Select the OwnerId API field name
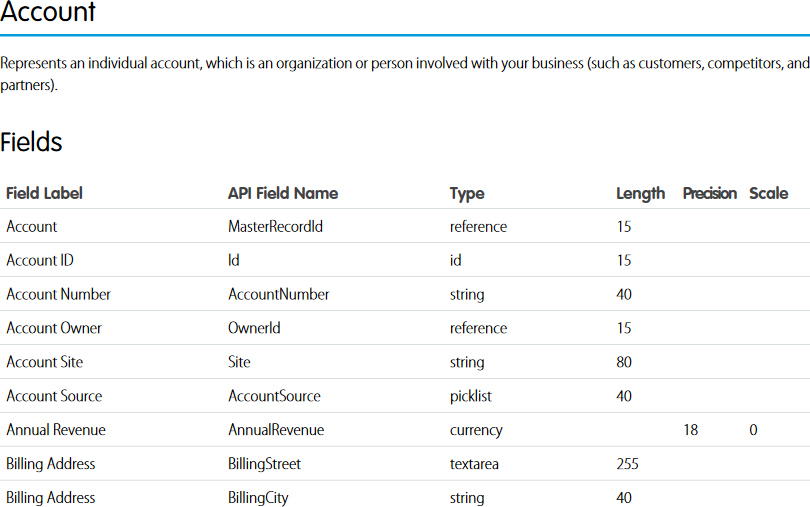810x507 pixels. [x=254, y=329]
